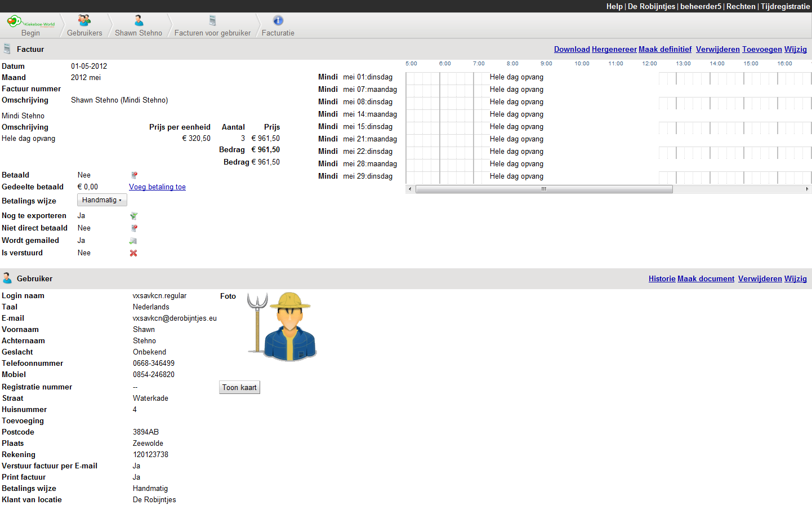Toggle the Betaald status icon
This screenshot has width=812, height=527.
(134, 175)
